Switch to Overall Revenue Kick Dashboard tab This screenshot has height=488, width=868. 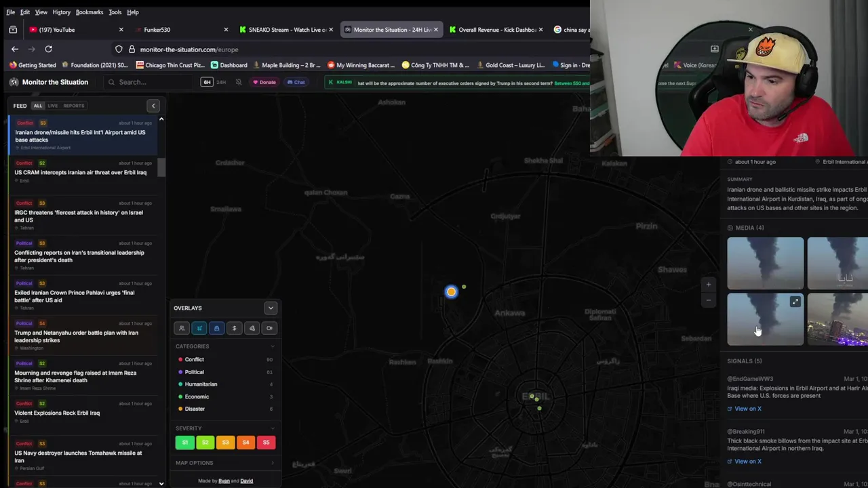[496, 30]
